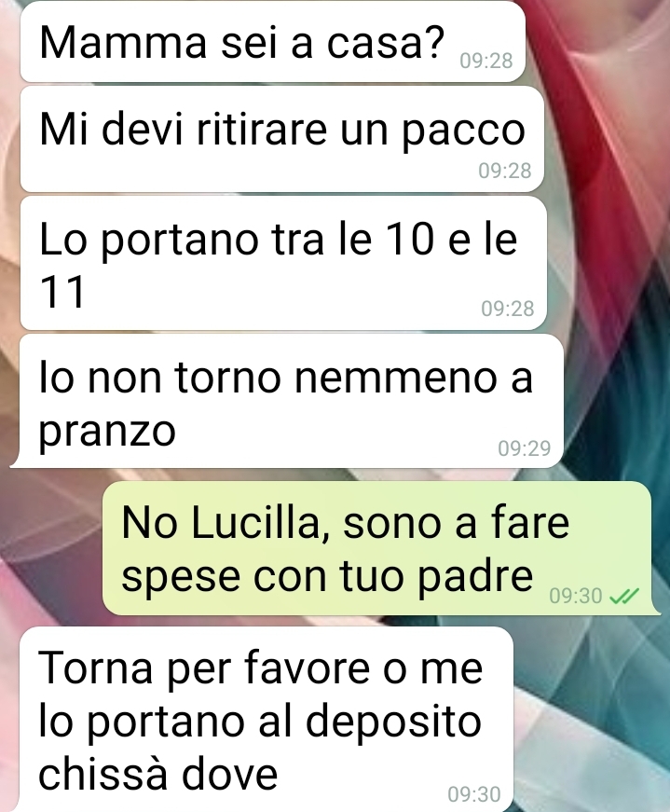This screenshot has width=670, height=812.
Task: Click the 09:30 timestamp on the green bubble
Action: point(576,597)
